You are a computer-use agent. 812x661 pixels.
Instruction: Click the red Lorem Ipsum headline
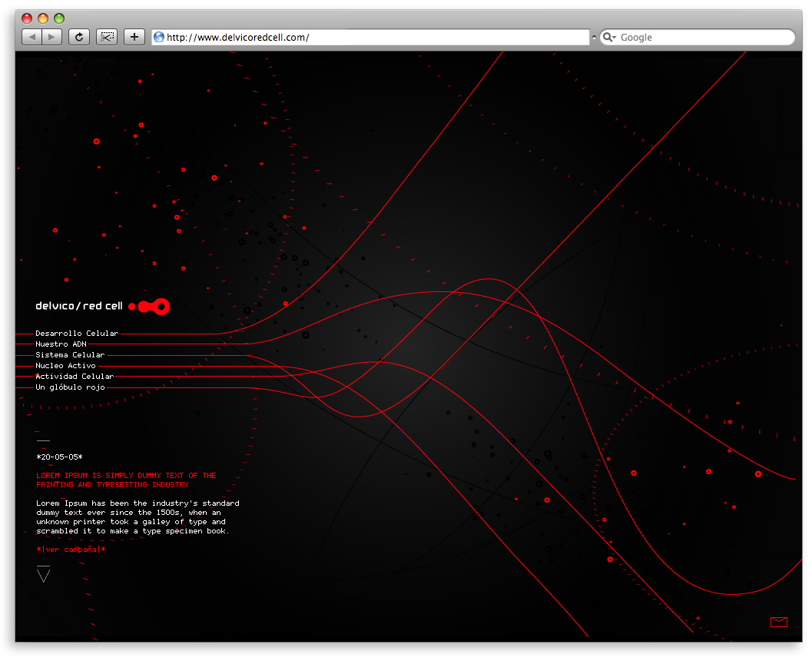click(126, 480)
